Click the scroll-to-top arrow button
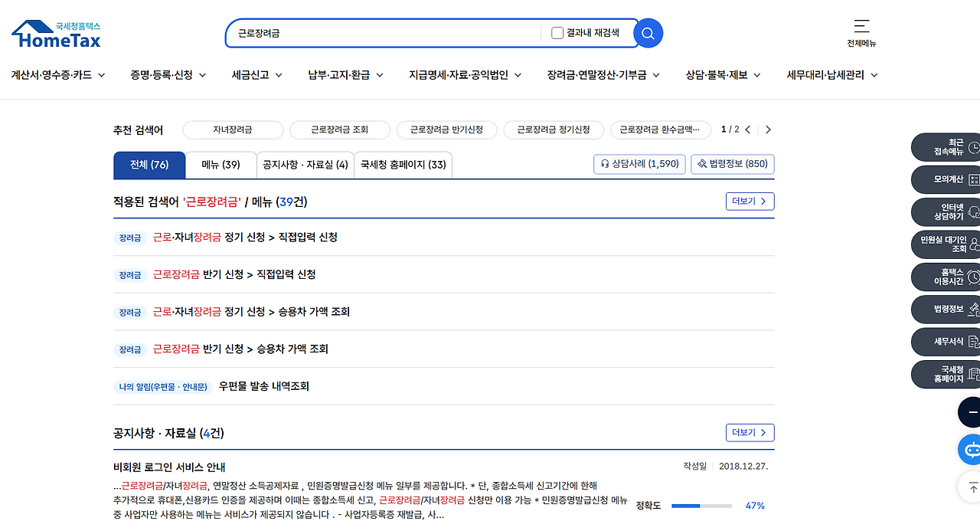The image size is (980, 521). pyautogui.click(x=970, y=487)
